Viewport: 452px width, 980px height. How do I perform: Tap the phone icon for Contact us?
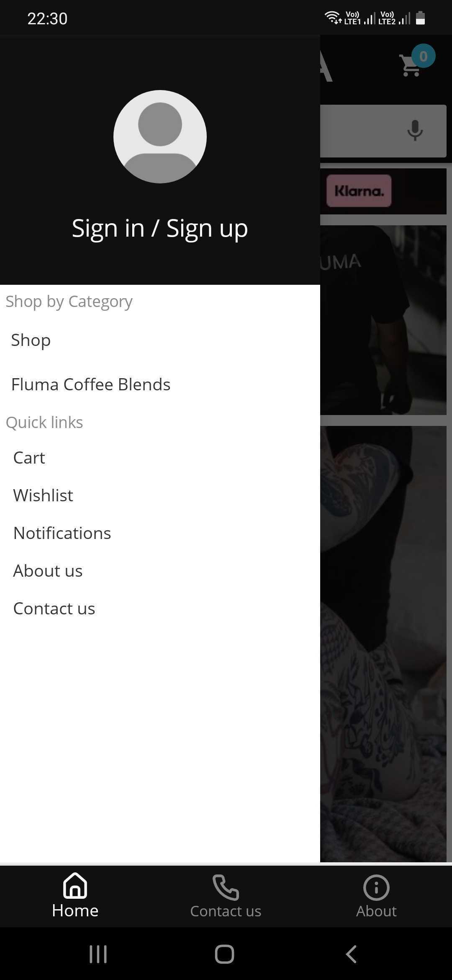click(226, 887)
